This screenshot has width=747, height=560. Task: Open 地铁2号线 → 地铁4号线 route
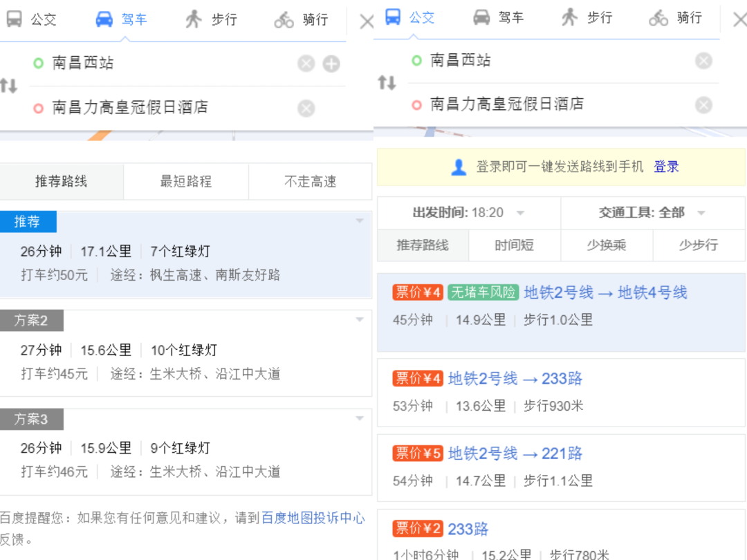(605, 292)
